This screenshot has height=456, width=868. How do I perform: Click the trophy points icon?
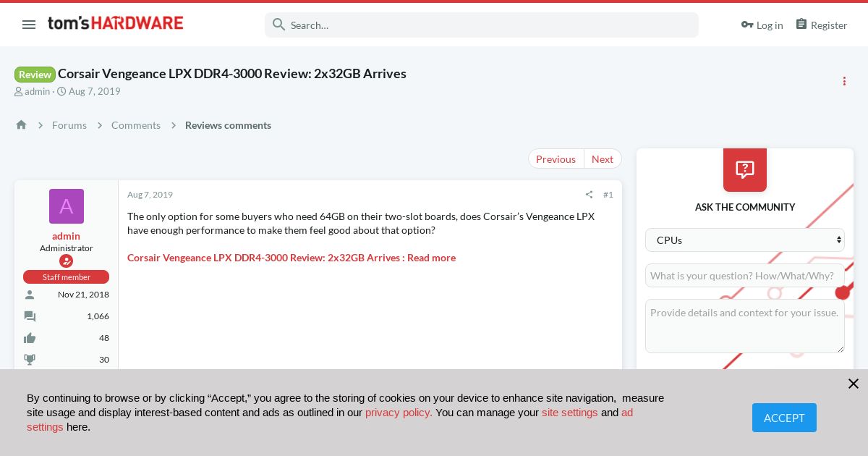click(30, 360)
